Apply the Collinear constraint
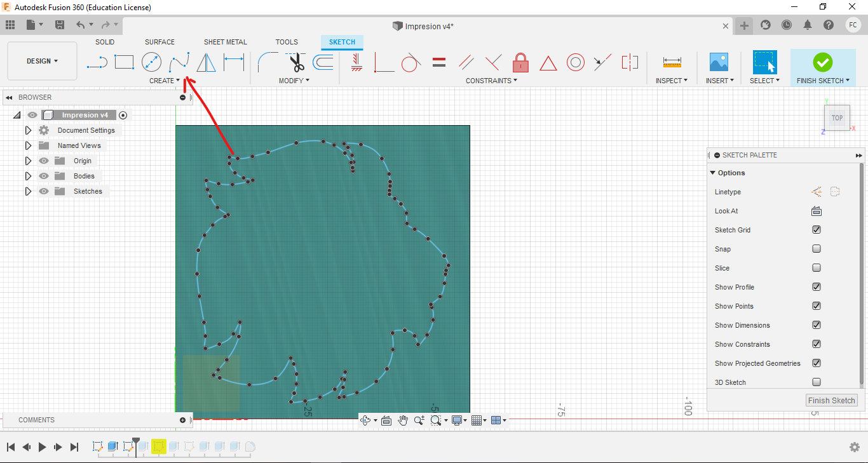 click(x=602, y=62)
